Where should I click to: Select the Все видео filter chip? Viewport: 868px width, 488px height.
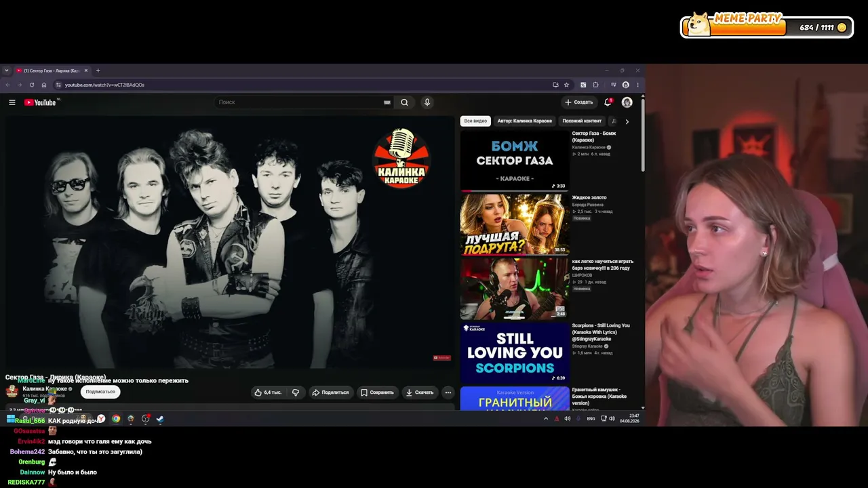coord(475,121)
